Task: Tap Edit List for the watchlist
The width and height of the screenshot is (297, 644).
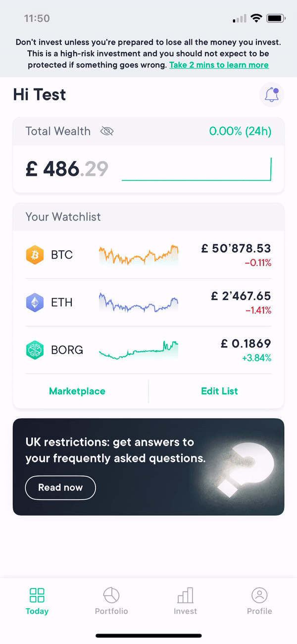Action: 219,391
